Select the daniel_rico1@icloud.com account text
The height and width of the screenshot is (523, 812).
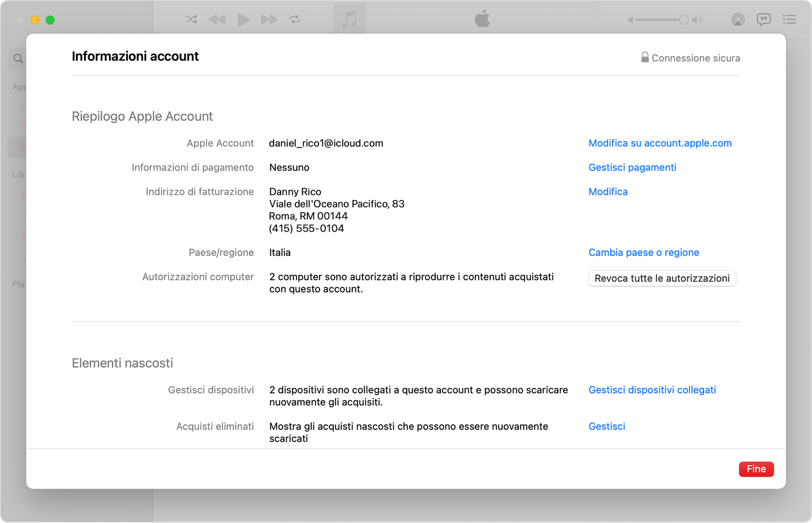tap(326, 143)
